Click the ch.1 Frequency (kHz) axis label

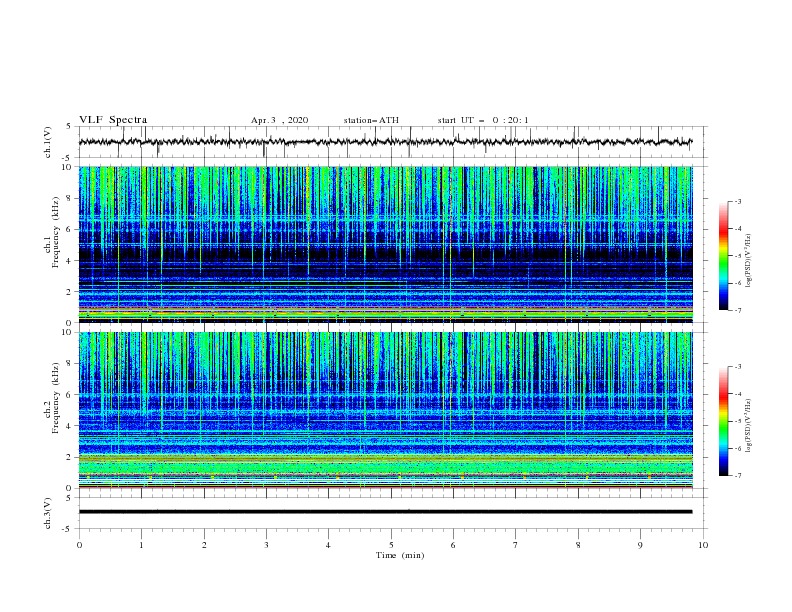click(52, 233)
